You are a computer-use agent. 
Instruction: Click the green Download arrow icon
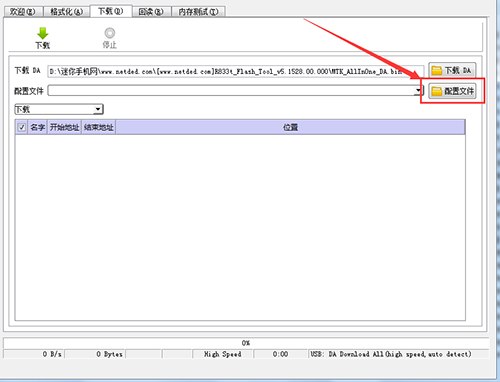point(43,34)
